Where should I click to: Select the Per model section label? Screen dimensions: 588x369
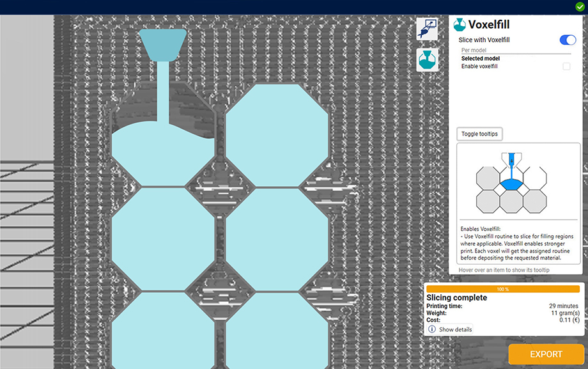coord(474,50)
